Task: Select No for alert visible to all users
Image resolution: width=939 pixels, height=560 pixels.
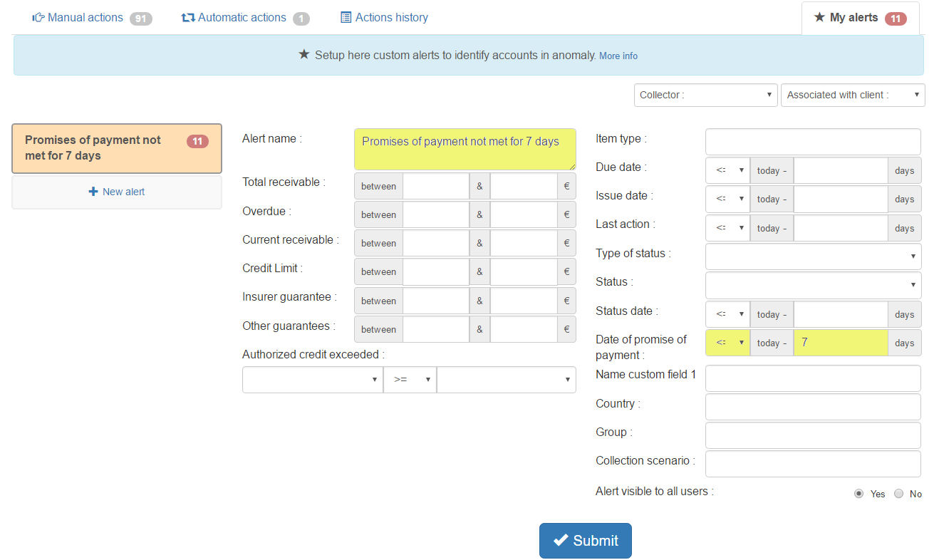Action: pos(898,494)
